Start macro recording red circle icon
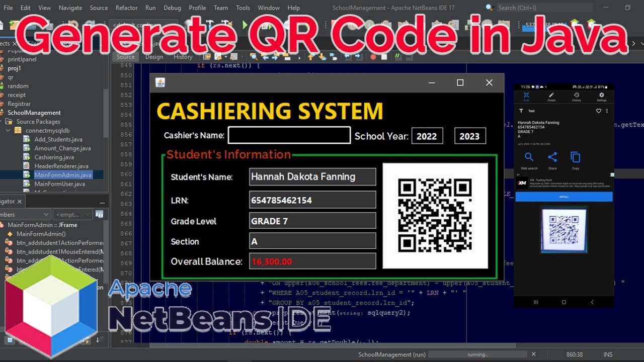This screenshot has height=362, width=644. coord(373,57)
